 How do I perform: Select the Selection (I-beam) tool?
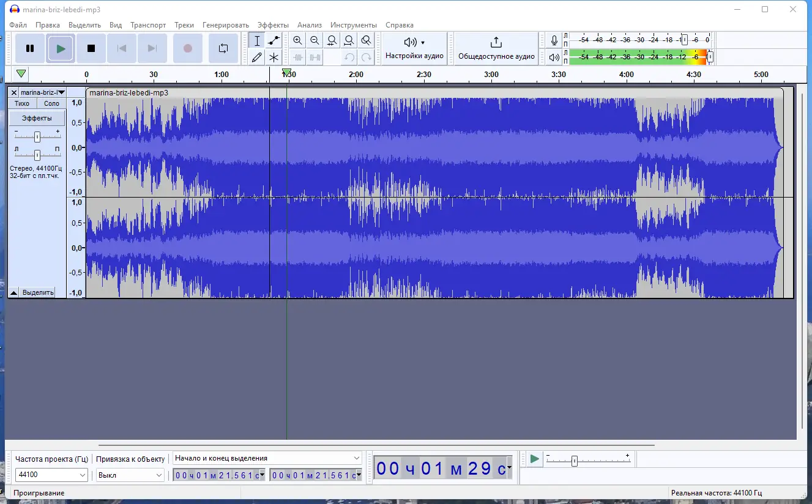click(257, 41)
